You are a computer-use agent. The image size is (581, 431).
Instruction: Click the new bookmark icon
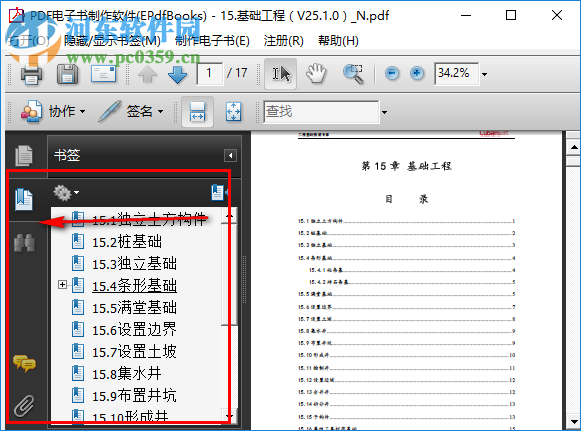point(219,193)
